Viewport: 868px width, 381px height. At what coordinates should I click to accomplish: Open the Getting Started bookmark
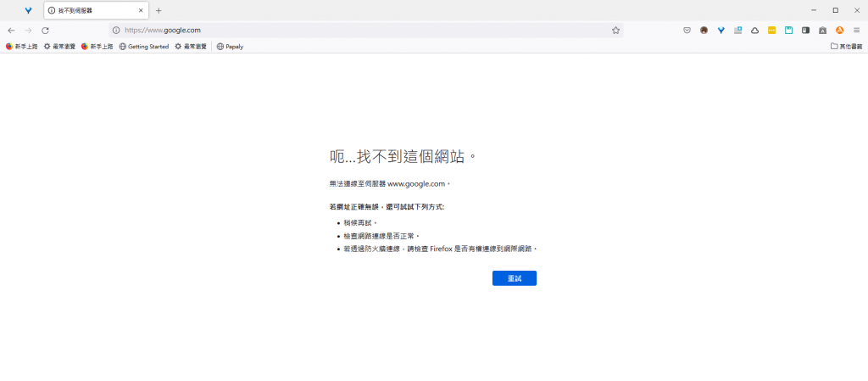144,47
